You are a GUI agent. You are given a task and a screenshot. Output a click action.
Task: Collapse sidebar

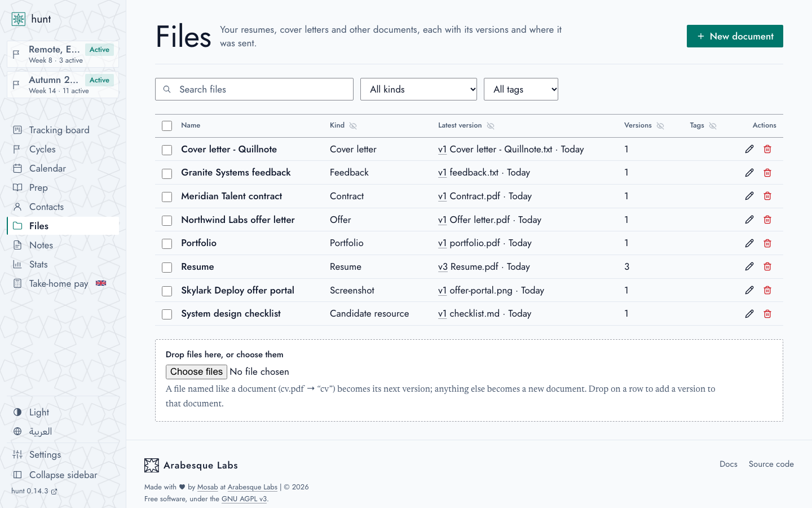[x=63, y=475]
